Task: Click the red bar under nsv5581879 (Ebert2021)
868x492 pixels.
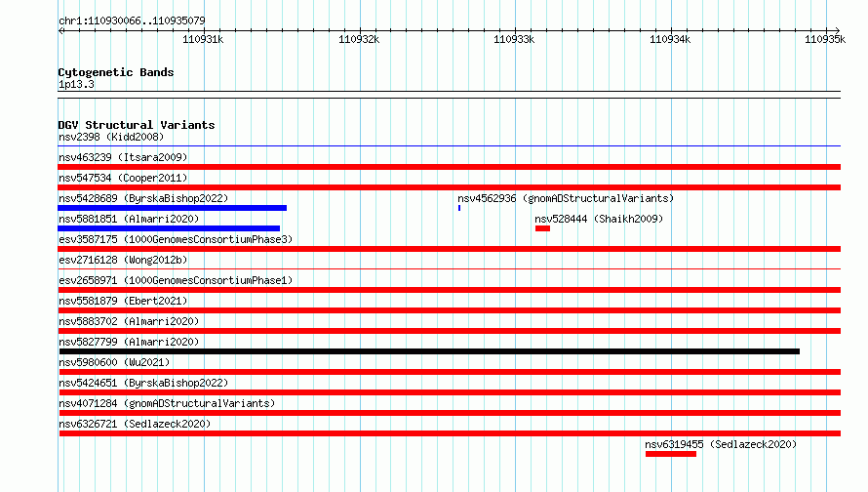Action: coord(449,310)
